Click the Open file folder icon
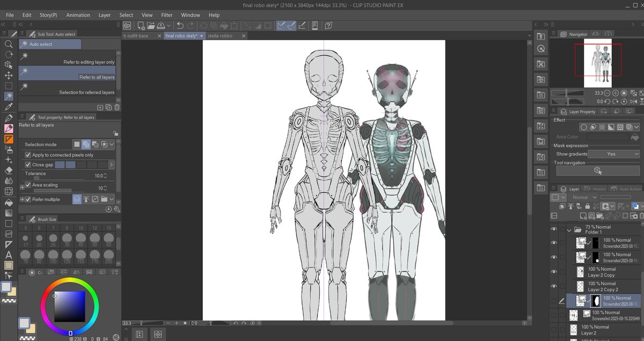The image size is (644, 341). (x=151, y=25)
